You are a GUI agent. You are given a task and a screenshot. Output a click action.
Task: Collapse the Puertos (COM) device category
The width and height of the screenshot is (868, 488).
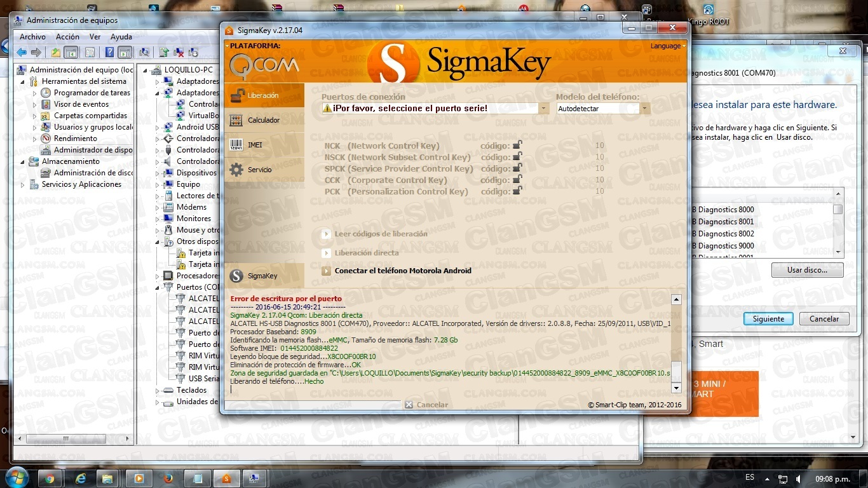coord(157,287)
